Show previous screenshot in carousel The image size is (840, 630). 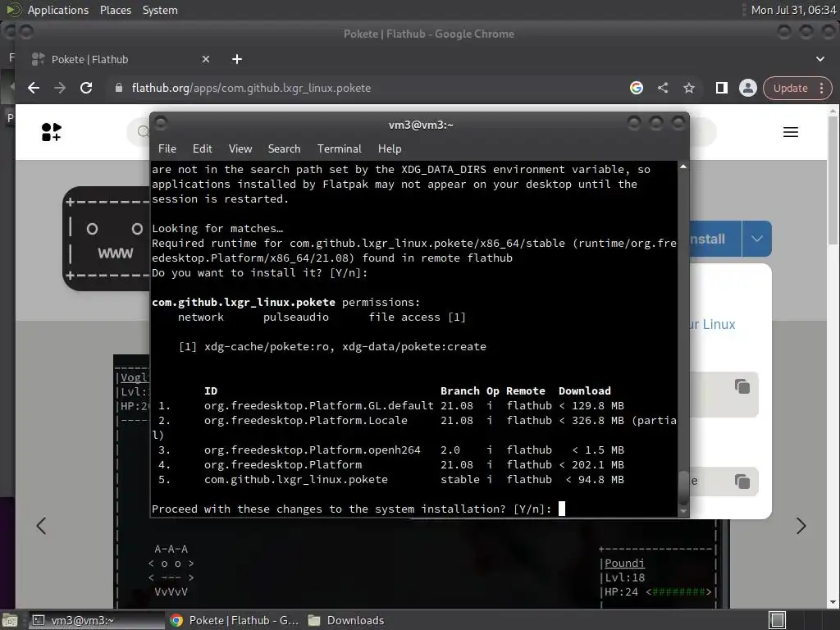pos(41,526)
